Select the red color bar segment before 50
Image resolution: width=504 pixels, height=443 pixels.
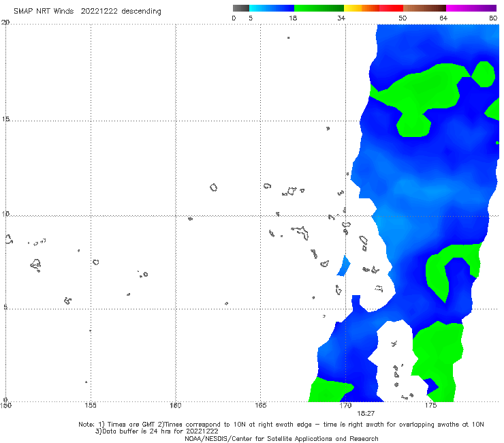(391, 8)
